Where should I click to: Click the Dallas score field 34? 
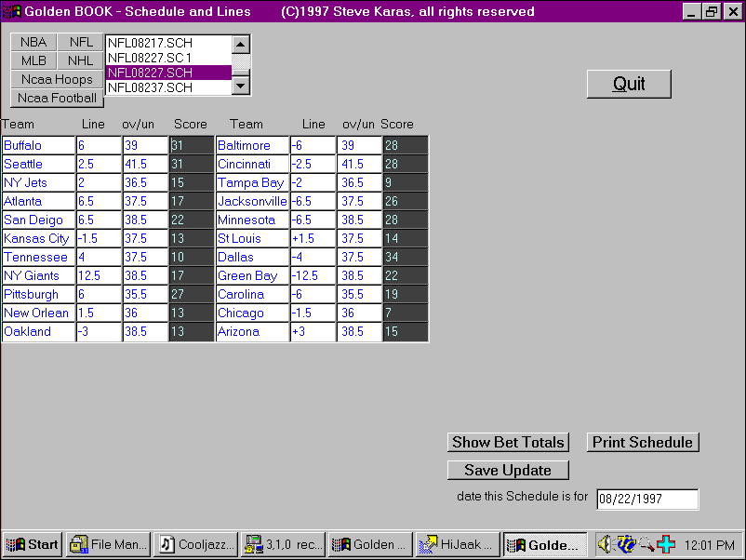click(x=406, y=257)
